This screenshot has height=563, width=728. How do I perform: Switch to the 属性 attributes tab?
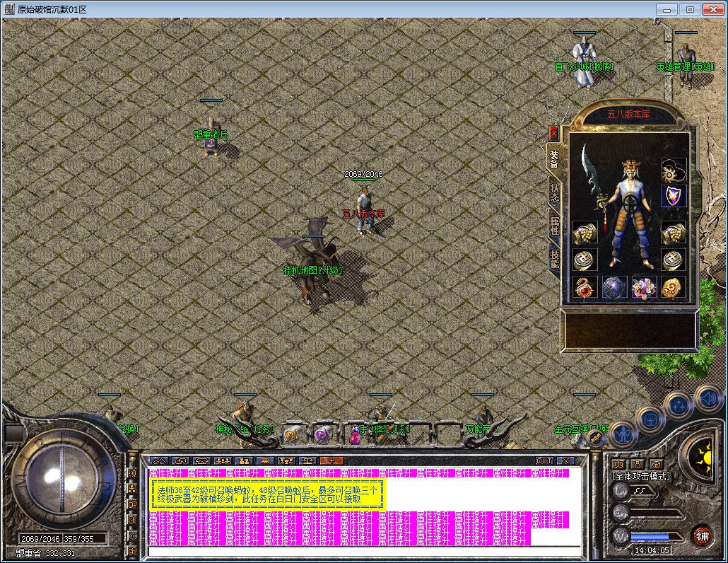click(x=554, y=226)
